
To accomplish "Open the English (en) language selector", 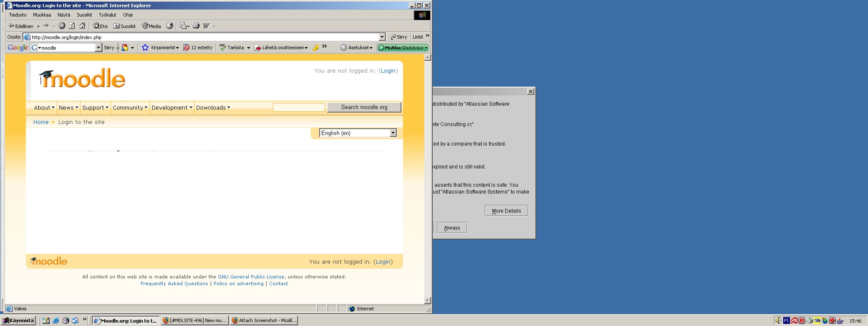I will pos(358,133).
